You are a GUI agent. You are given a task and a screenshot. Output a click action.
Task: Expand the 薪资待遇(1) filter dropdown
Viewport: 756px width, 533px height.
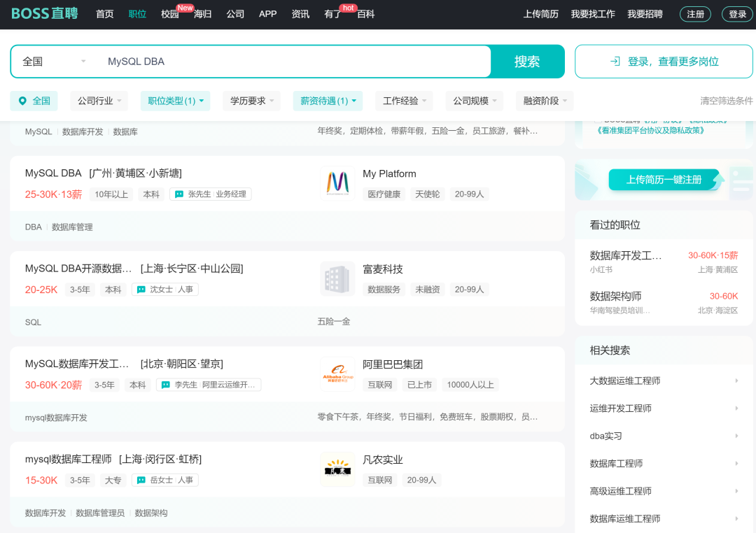[x=328, y=101]
